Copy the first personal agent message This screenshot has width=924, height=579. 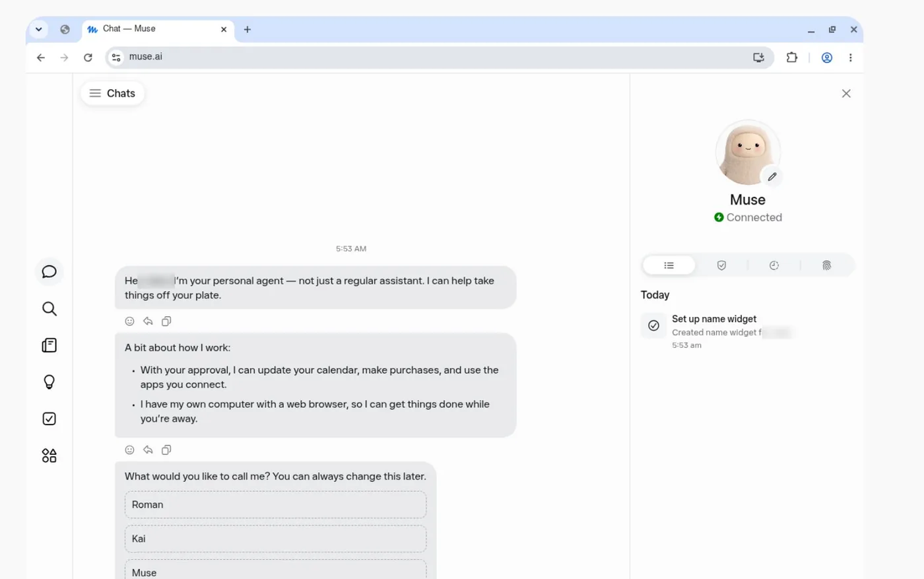[166, 322]
